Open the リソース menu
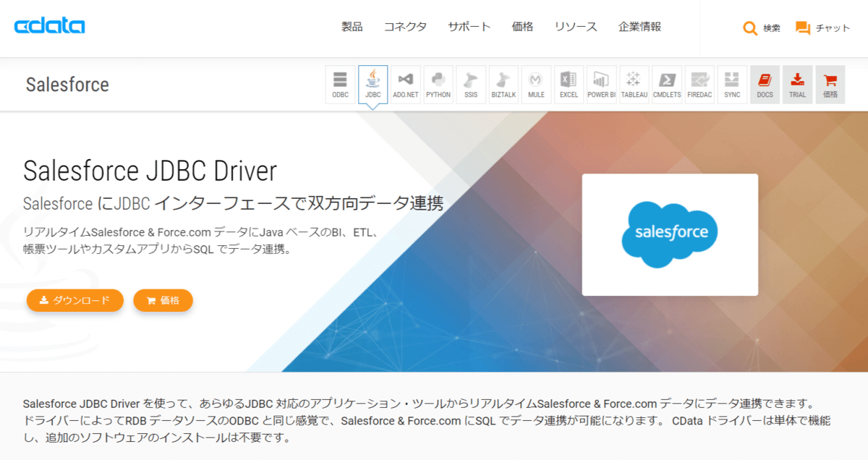 coord(576,26)
